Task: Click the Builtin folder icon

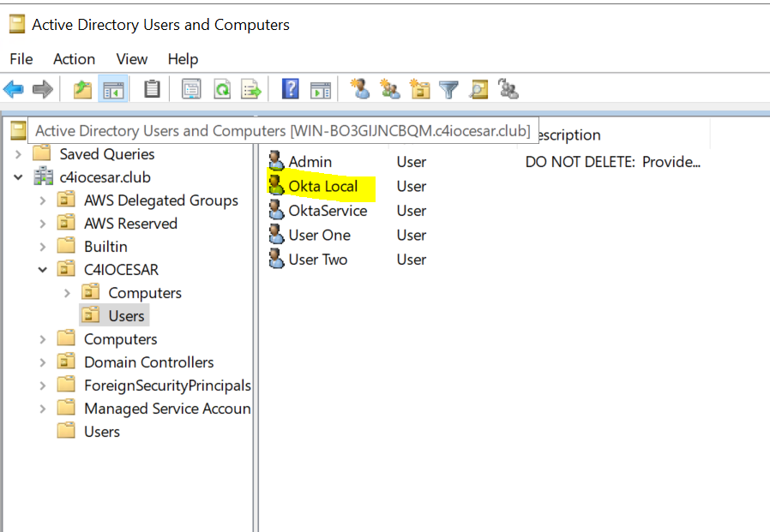Action: pos(66,245)
